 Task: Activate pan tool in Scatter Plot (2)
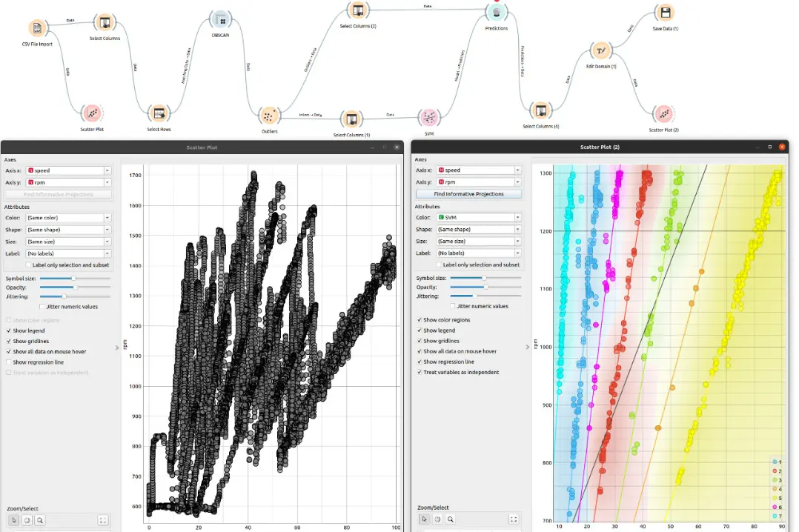(438, 519)
